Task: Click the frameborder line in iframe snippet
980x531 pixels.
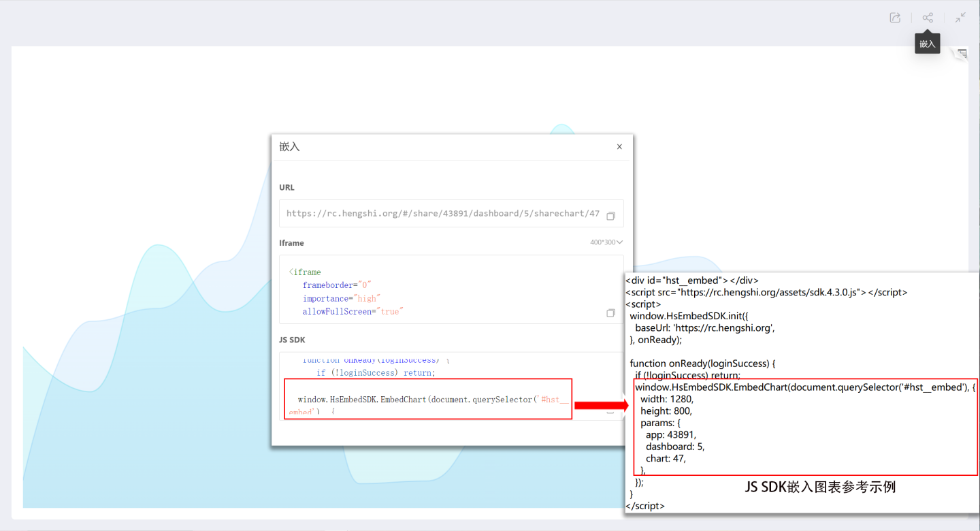Action: tap(337, 285)
